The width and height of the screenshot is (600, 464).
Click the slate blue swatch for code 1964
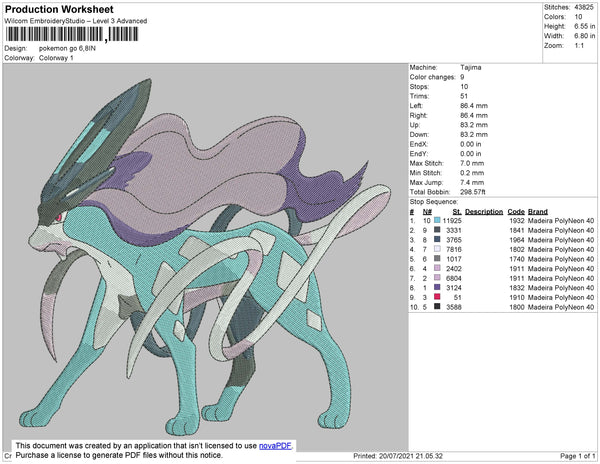click(x=437, y=240)
